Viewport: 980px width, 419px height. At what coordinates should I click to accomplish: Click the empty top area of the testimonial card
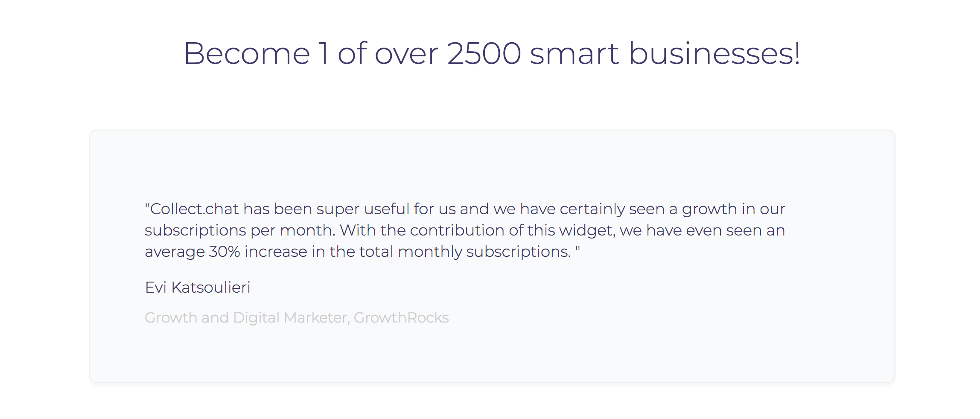pyautogui.click(x=492, y=162)
